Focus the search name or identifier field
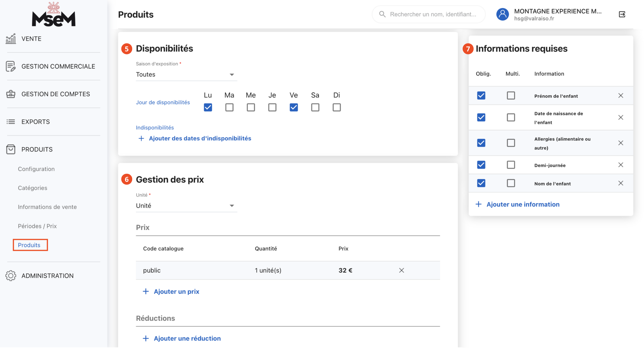The width and height of the screenshot is (644, 348). (433, 15)
